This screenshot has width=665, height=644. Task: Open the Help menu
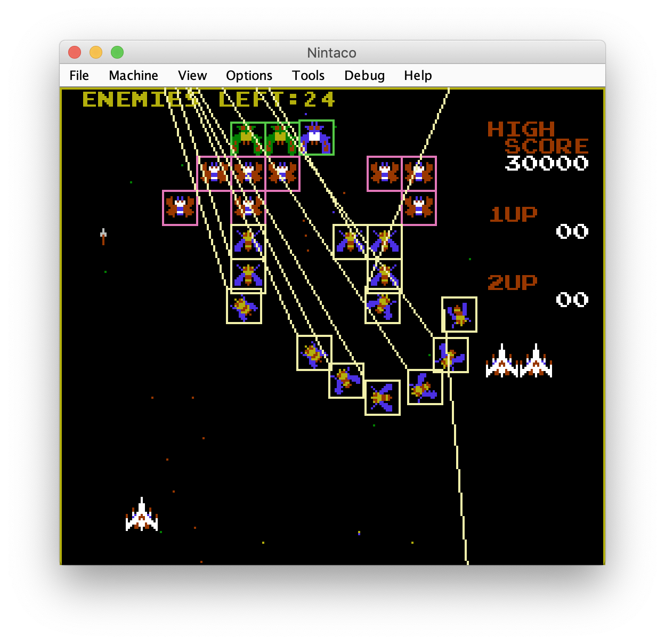(x=418, y=75)
